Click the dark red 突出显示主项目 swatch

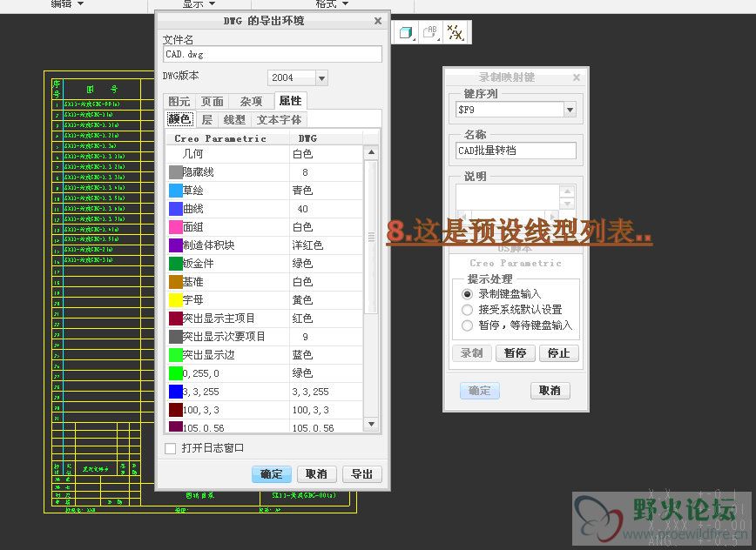[x=176, y=319]
